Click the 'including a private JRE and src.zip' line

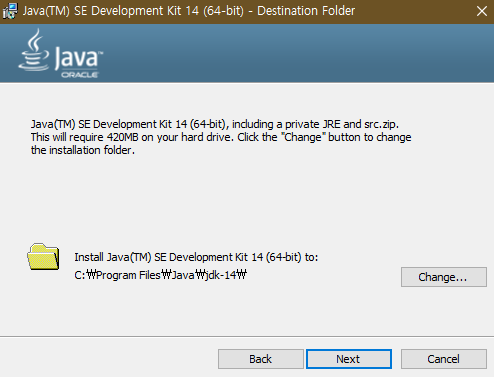coord(215,124)
